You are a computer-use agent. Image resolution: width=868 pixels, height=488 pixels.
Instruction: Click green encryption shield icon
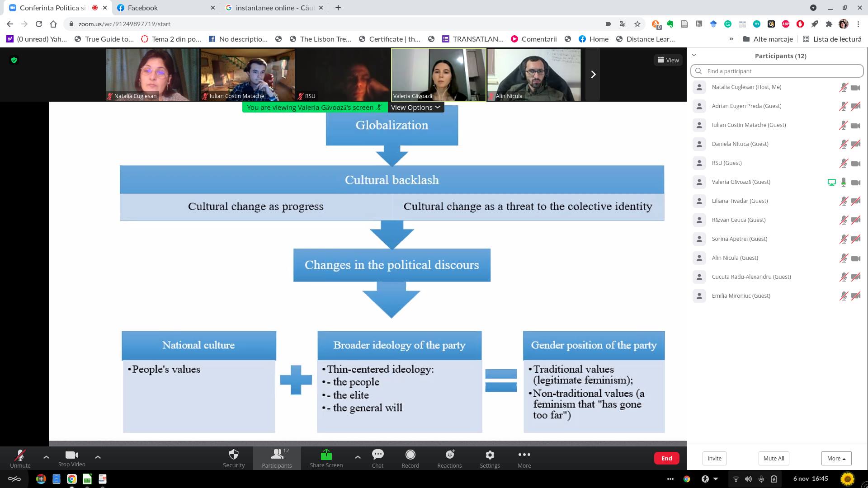click(x=14, y=60)
